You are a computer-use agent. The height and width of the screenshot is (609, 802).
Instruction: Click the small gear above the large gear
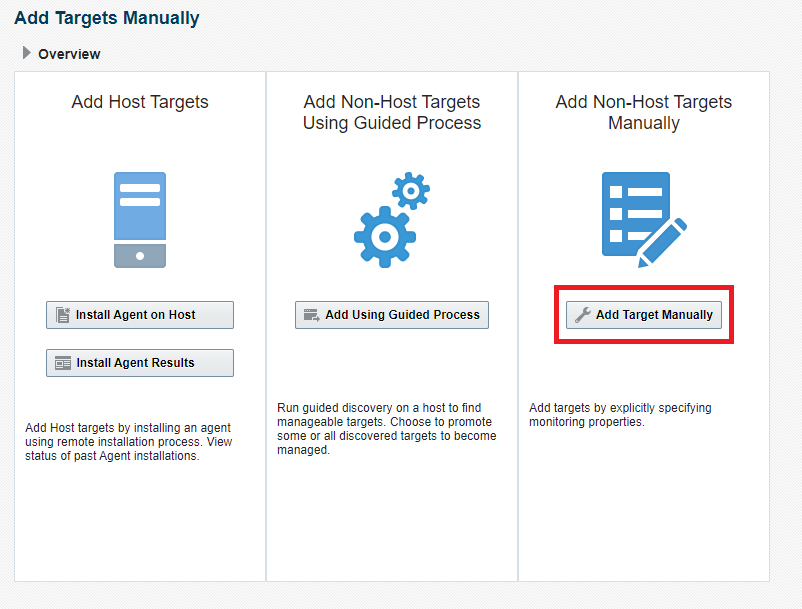pyautogui.click(x=410, y=189)
